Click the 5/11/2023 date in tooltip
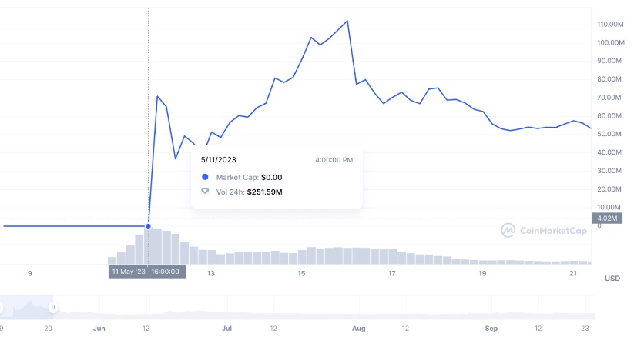Image resolution: width=644 pixels, height=347 pixels. pyautogui.click(x=218, y=160)
